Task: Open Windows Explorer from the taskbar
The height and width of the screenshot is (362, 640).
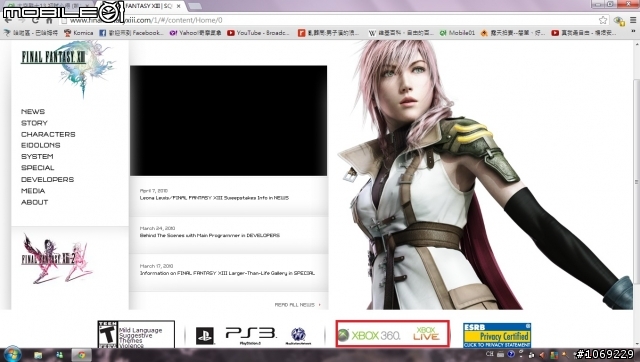Action: click(x=38, y=355)
